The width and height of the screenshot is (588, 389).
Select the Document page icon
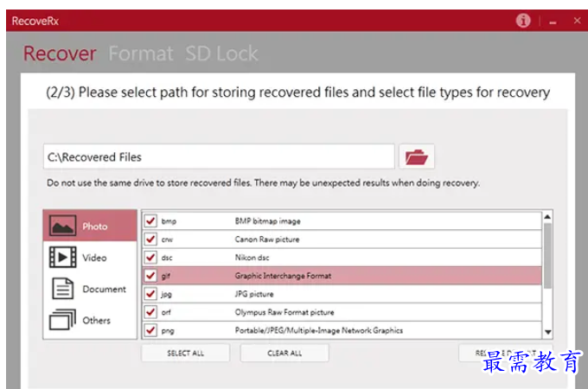[x=62, y=288]
